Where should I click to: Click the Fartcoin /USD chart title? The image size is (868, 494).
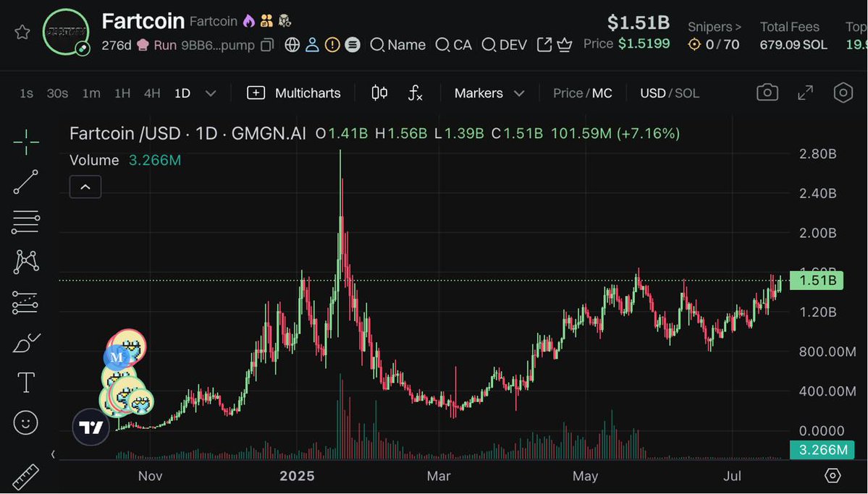125,133
